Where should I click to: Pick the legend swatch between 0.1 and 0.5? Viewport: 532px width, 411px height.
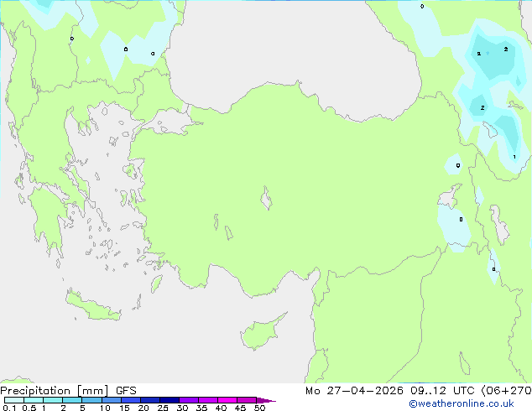click(x=14, y=400)
